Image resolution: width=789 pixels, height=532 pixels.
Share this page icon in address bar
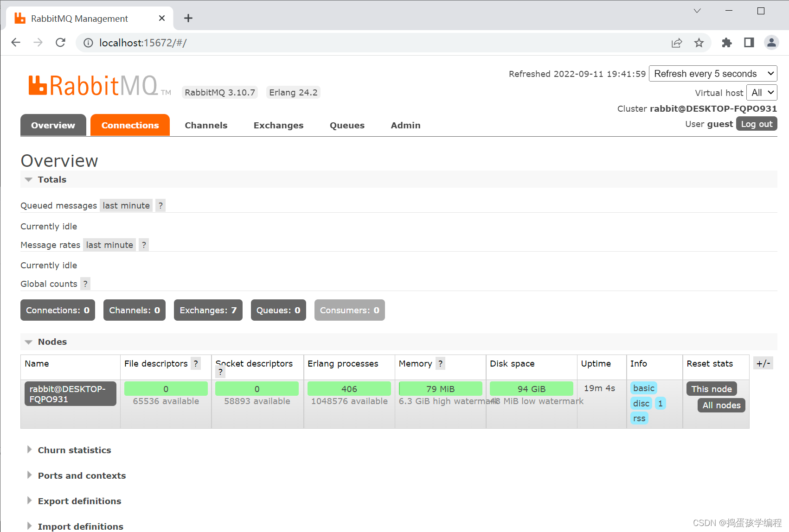coord(677,43)
